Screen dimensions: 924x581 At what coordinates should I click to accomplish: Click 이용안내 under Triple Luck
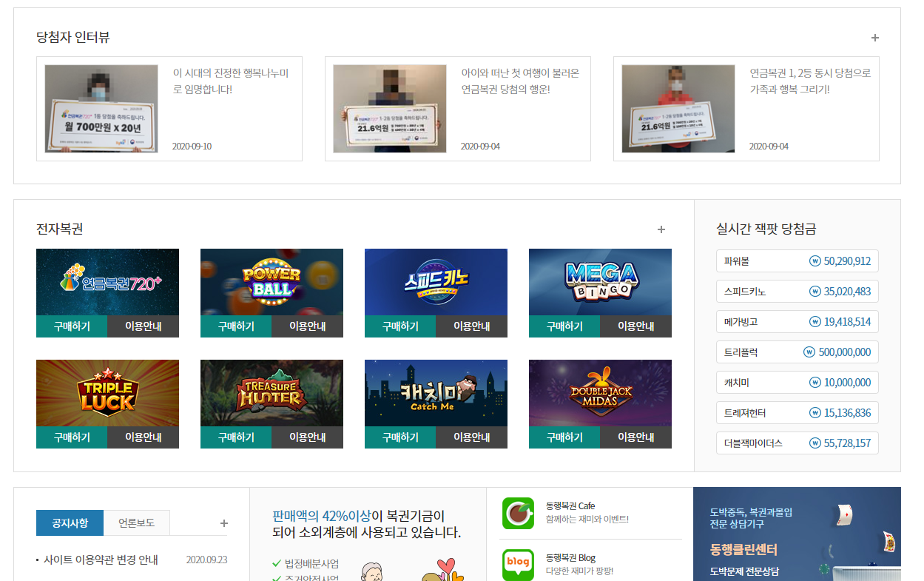point(143,437)
